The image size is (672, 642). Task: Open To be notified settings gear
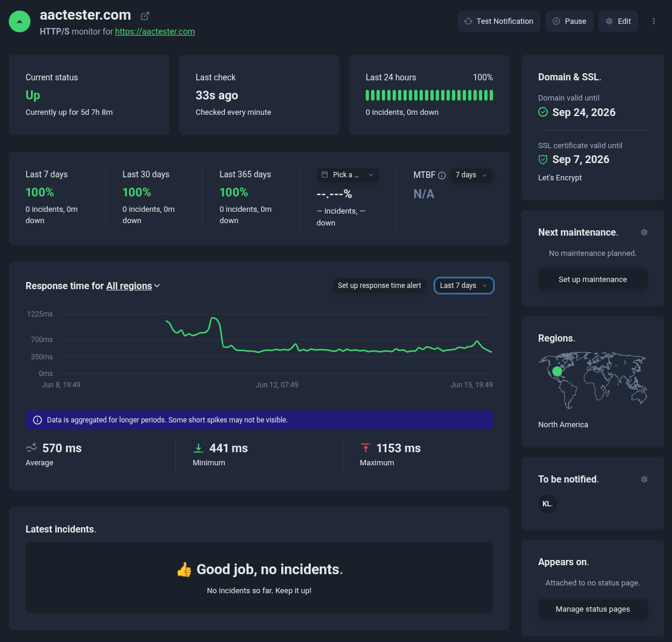(644, 480)
